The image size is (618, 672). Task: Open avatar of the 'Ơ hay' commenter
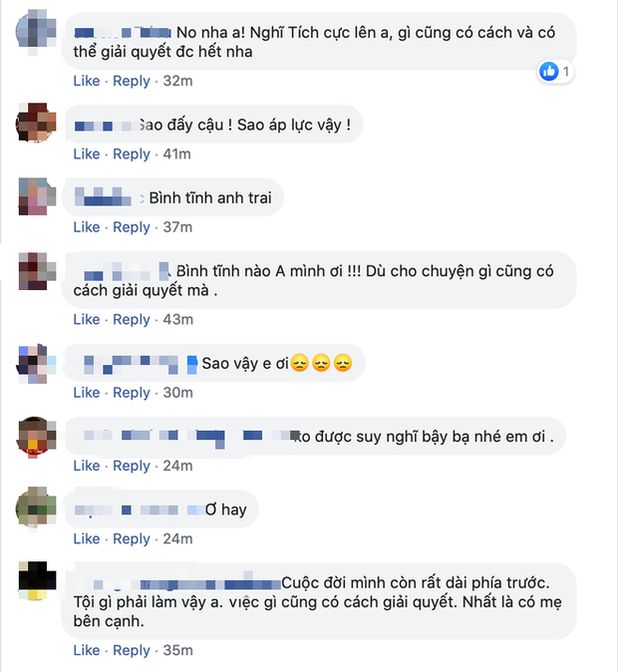(x=37, y=507)
